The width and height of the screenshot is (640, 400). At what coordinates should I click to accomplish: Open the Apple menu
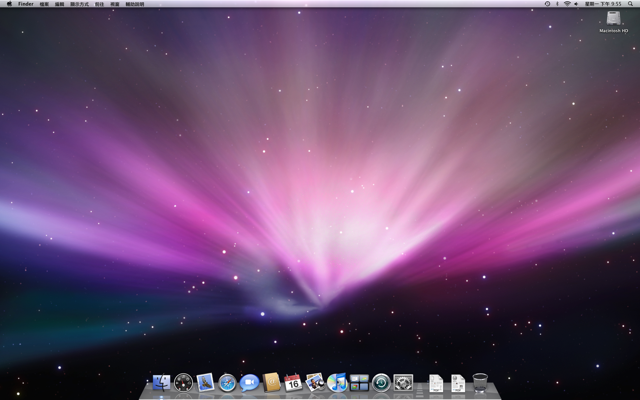click(x=9, y=4)
